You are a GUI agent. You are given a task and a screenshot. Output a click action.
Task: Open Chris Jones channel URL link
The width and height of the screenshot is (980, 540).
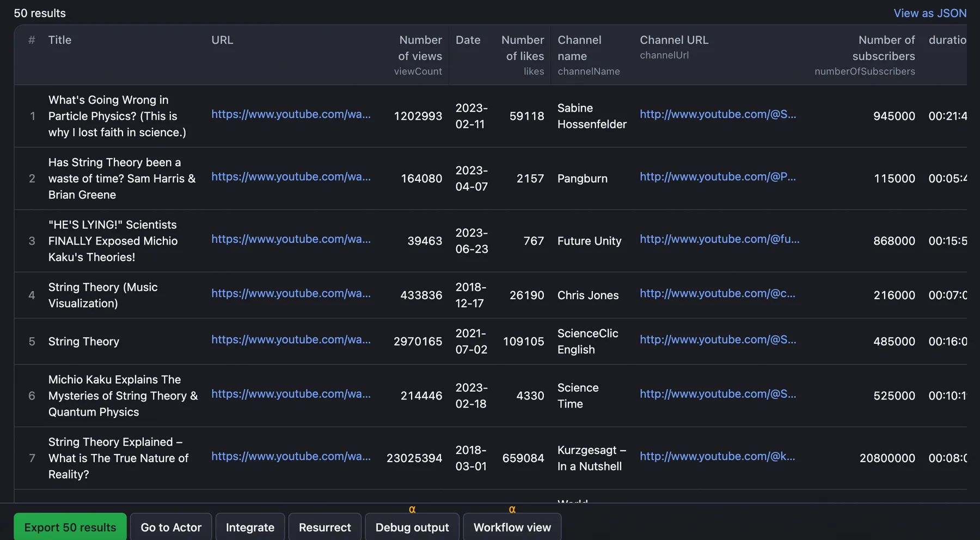click(718, 294)
